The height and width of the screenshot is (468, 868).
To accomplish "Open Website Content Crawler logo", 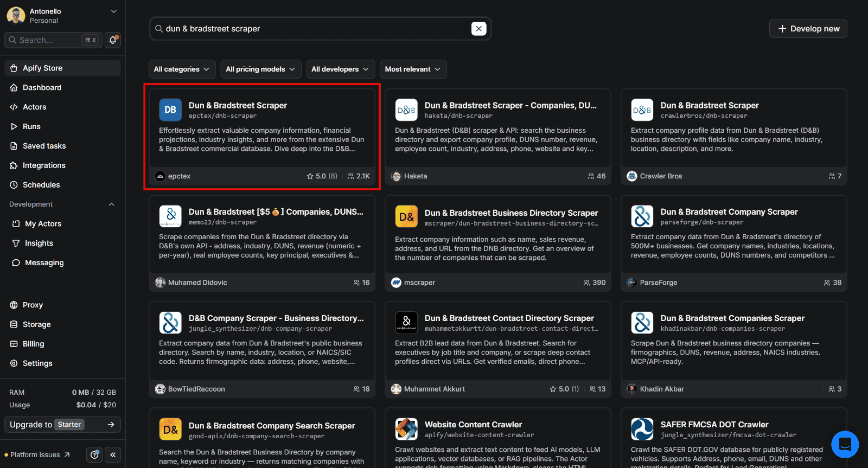I will coord(406,429).
